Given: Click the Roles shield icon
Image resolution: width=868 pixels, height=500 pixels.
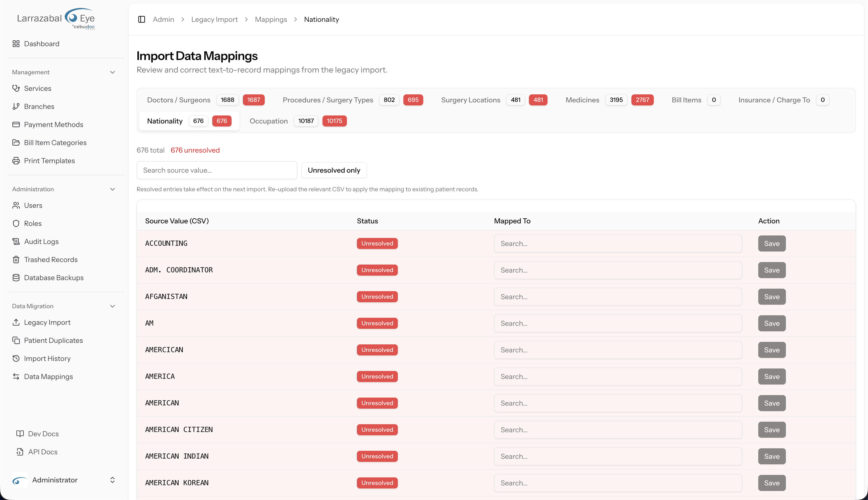Looking at the screenshot, I should click(x=16, y=223).
